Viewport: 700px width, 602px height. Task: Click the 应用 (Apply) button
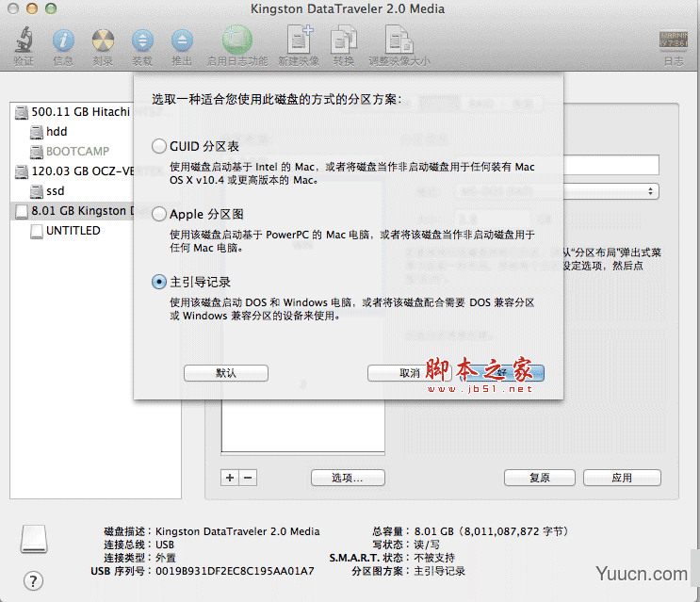(x=622, y=478)
